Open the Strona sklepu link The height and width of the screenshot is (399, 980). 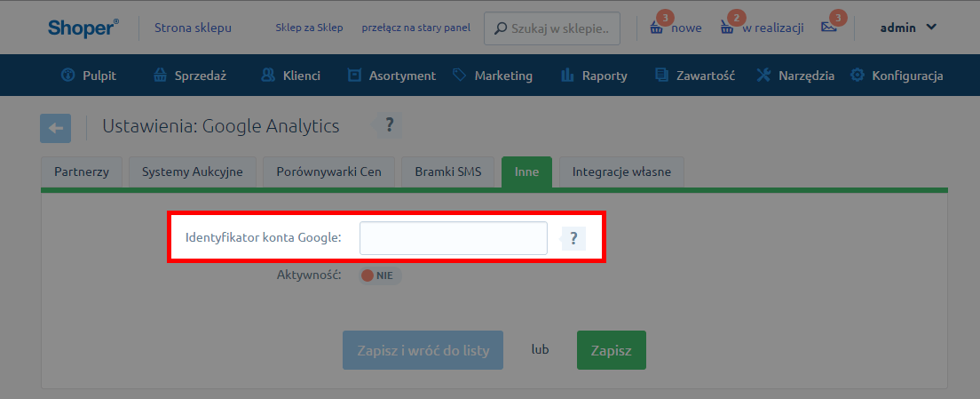(x=194, y=28)
